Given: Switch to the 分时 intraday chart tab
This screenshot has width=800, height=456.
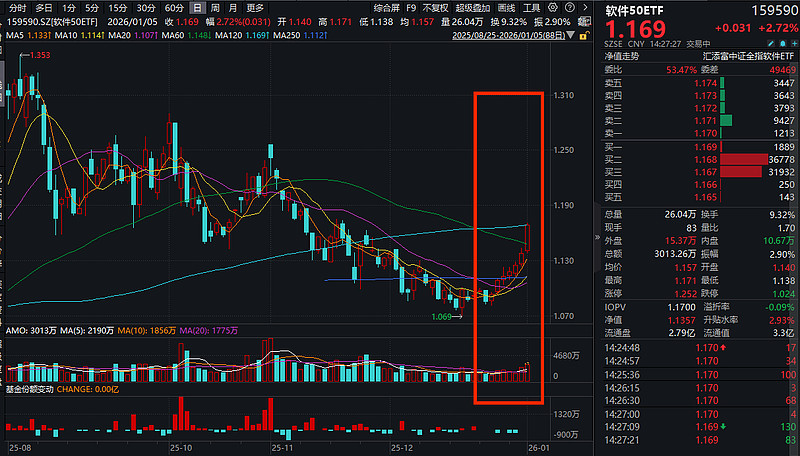Looking at the screenshot, I should pos(16,7).
